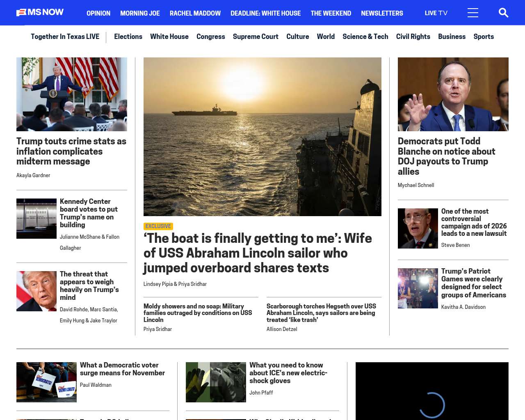
Task: Read 'Moldy showers and no soap' story
Action: tap(198, 313)
